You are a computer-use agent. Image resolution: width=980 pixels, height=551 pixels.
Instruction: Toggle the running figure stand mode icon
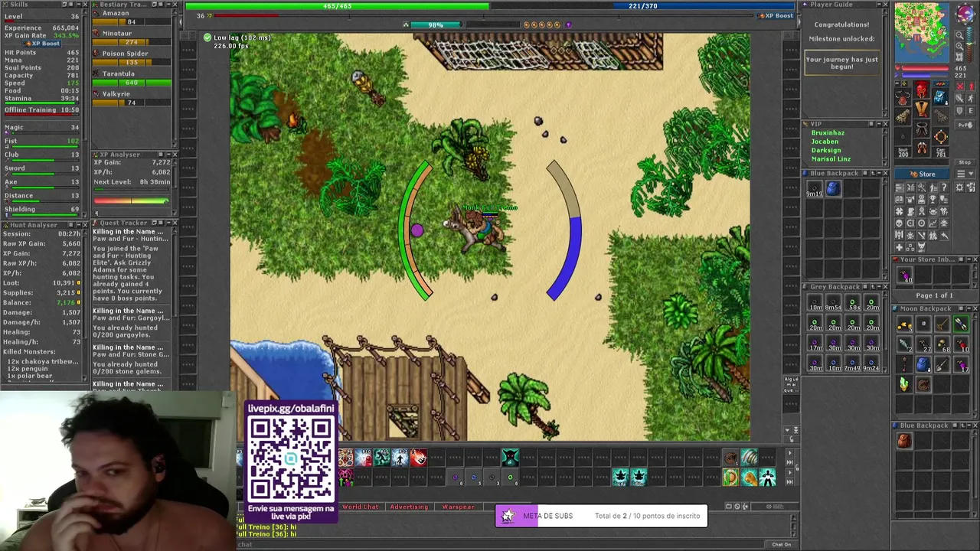coord(972,98)
